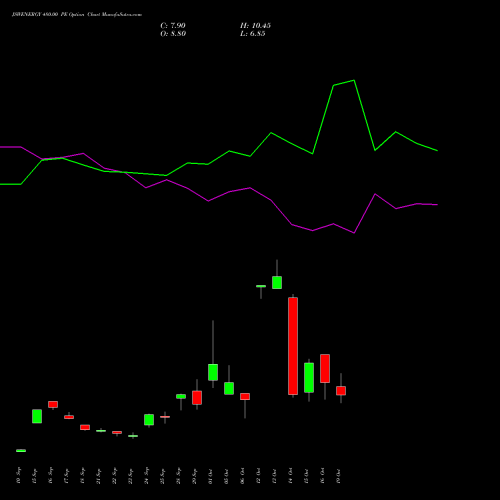Click the tall red candle above 14 Oct
Image resolution: width=500 pixels, height=500 pixels.
pos(293,346)
